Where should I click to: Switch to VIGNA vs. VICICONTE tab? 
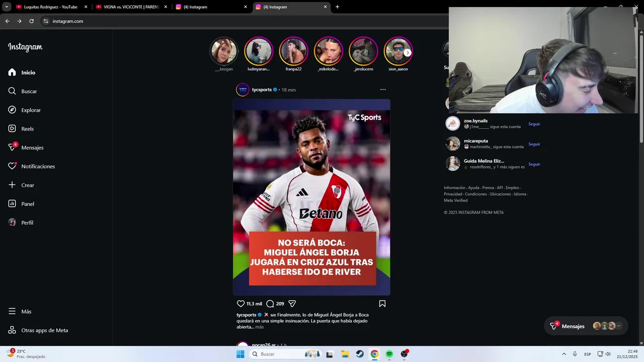pos(131,7)
